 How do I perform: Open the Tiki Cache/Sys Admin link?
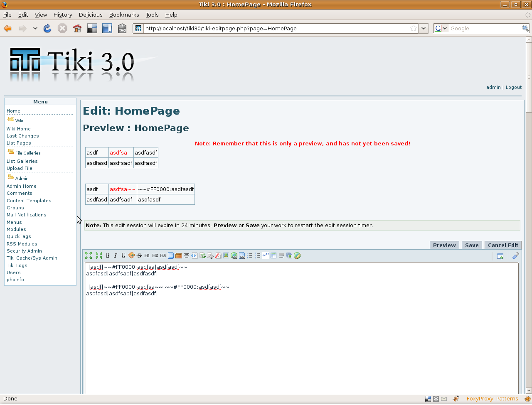pyautogui.click(x=32, y=258)
